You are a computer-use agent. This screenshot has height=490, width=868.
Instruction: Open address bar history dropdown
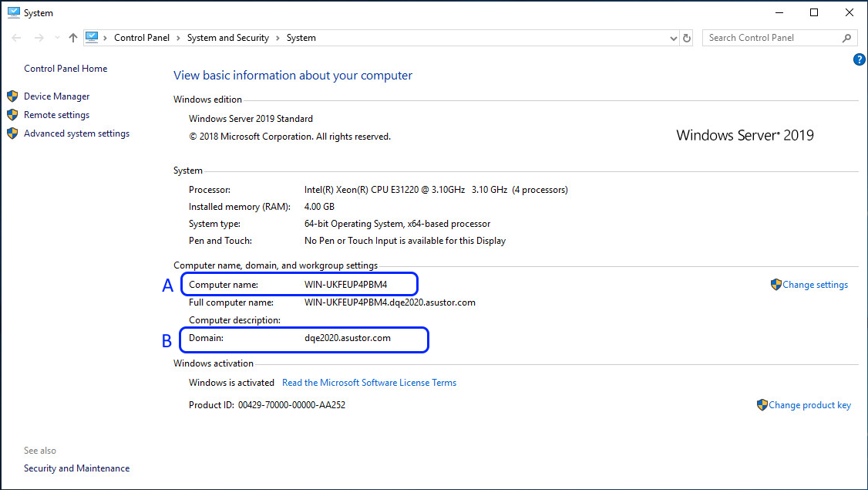673,39
